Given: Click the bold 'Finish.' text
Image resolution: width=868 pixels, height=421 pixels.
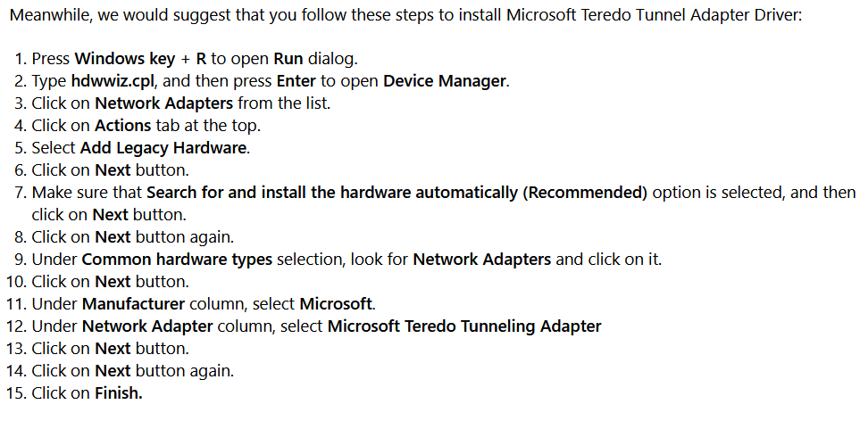Looking at the screenshot, I should pyautogui.click(x=119, y=392).
